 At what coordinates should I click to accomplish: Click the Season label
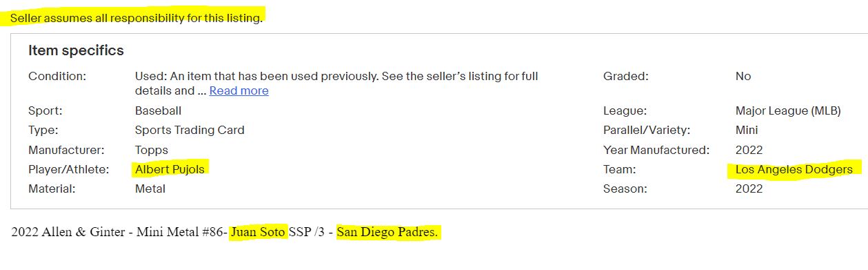click(x=625, y=188)
